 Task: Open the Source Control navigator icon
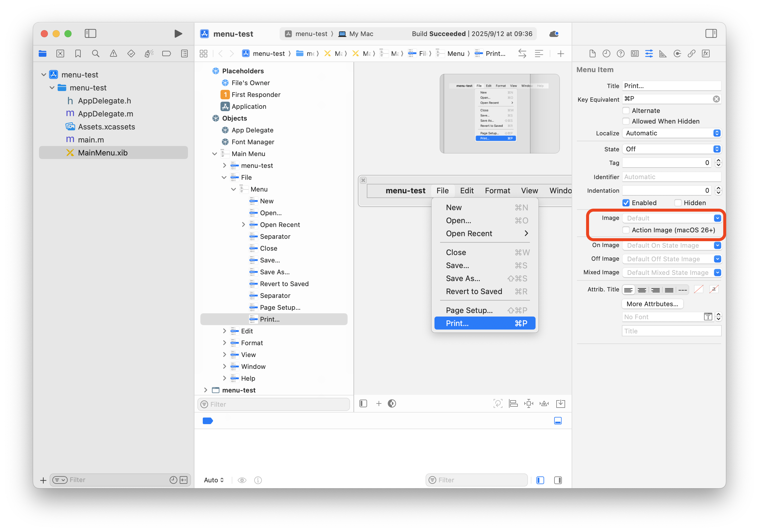(x=60, y=53)
